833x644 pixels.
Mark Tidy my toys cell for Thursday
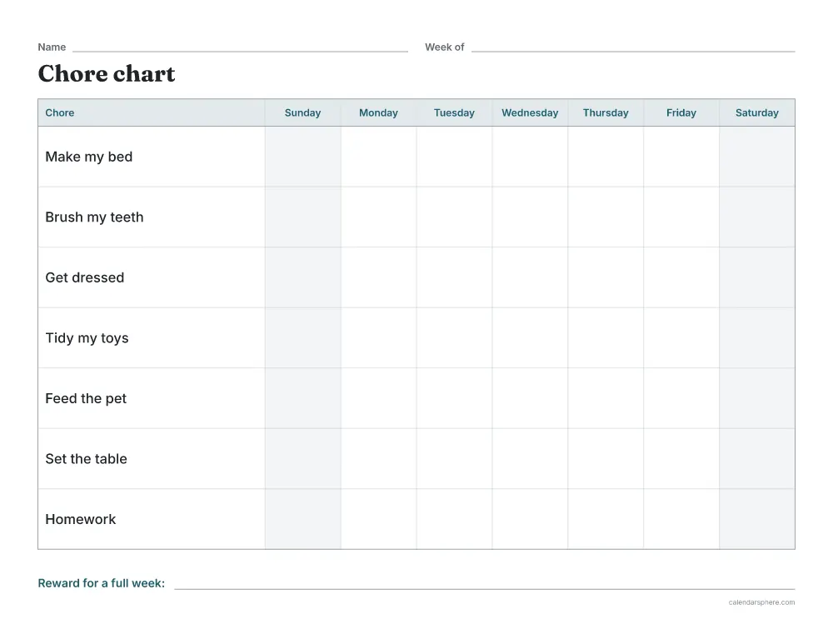click(606, 338)
